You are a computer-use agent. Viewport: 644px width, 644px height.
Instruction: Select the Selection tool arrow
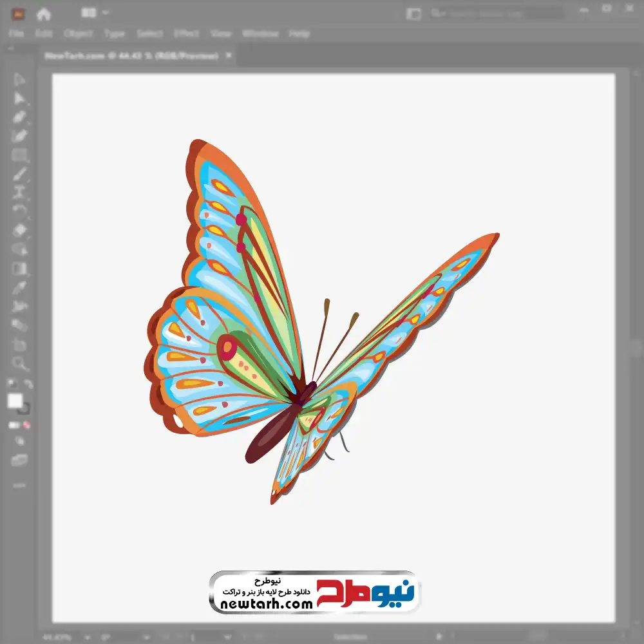point(19,80)
